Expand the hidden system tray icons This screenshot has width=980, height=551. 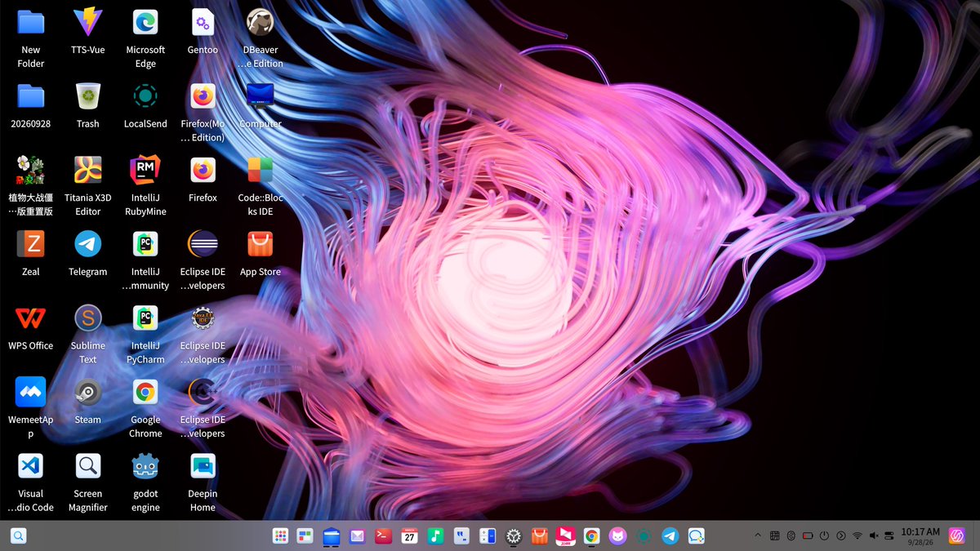[758, 536]
